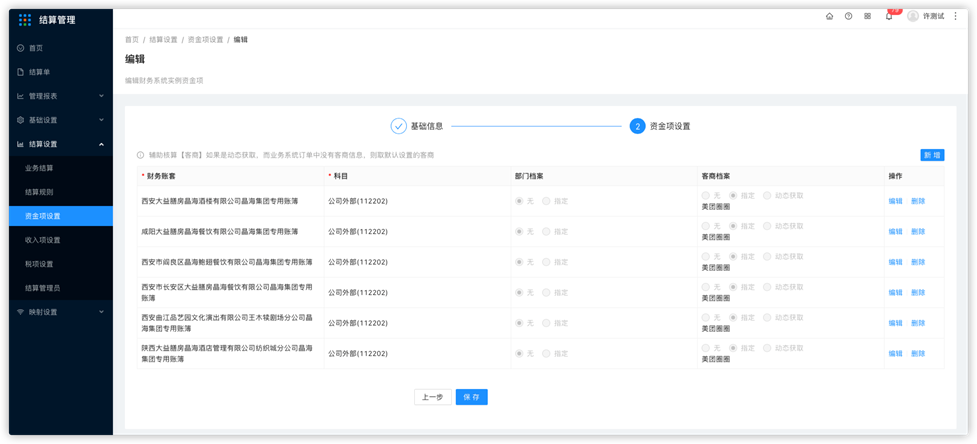977x444 pixels.
Task: Select 部门档案 指定 radio in 西安大益膳房晶海酒楼 row
Action: pyautogui.click(x=546, y=201)
